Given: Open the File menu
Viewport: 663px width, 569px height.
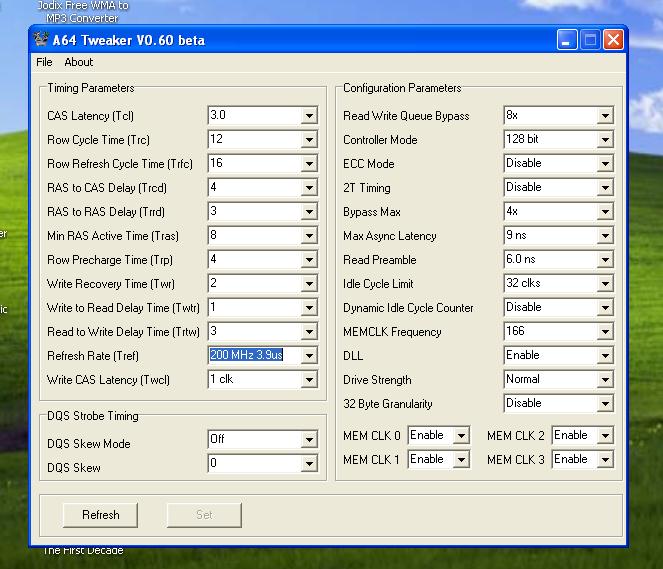Looking at the screenshot, I should click(44, 62).
